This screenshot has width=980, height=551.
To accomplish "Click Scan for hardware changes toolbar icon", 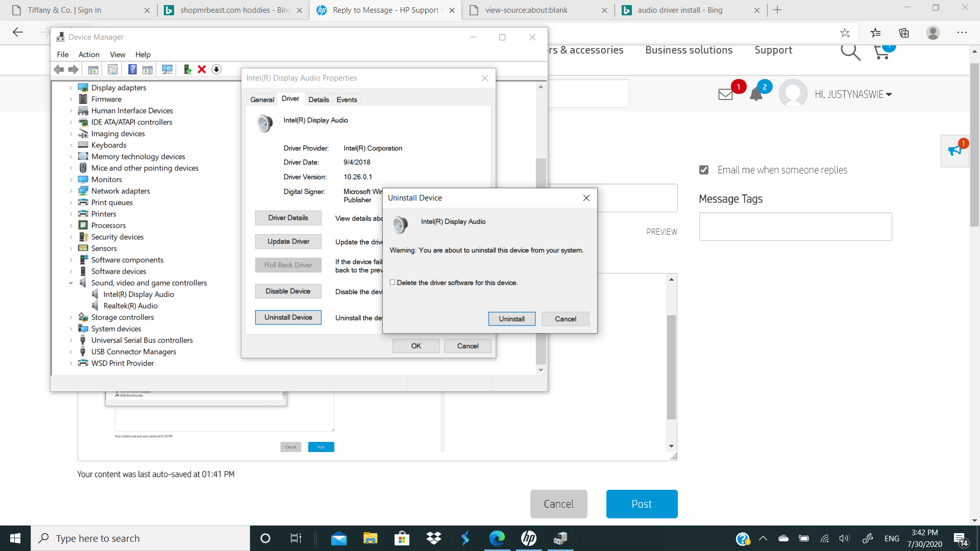I will [x=167, y=69].
